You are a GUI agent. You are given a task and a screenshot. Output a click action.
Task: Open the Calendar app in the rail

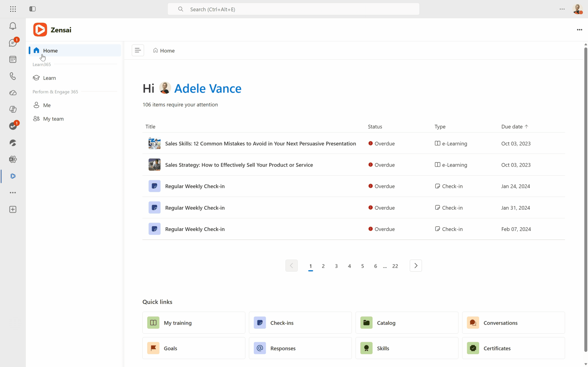point(13,60)
